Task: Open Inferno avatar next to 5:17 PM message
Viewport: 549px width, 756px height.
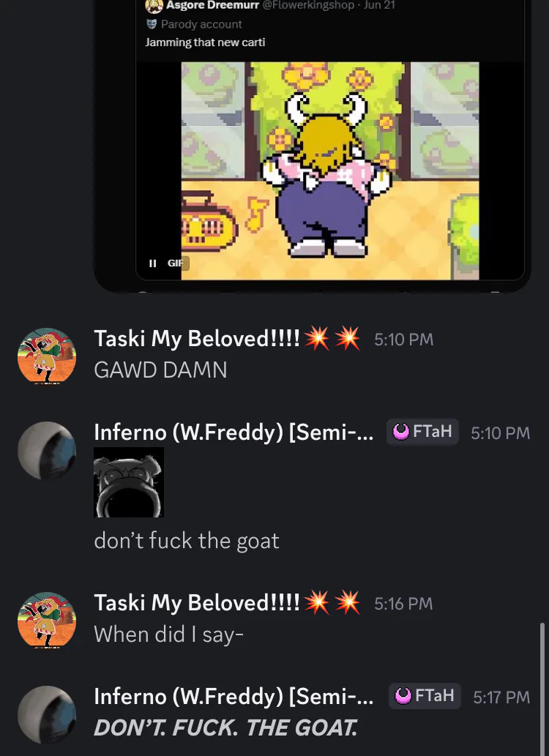Action: pos(47,714)
